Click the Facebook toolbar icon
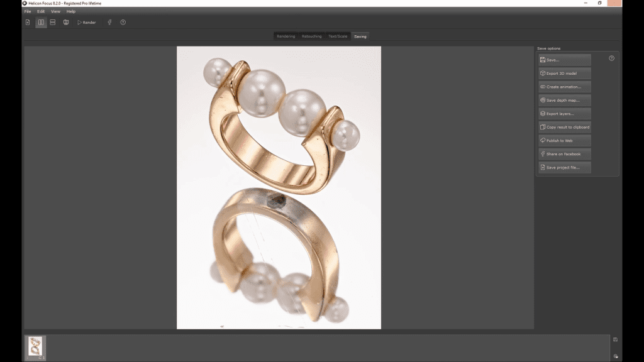644x362 pixels. pos(109,22)
